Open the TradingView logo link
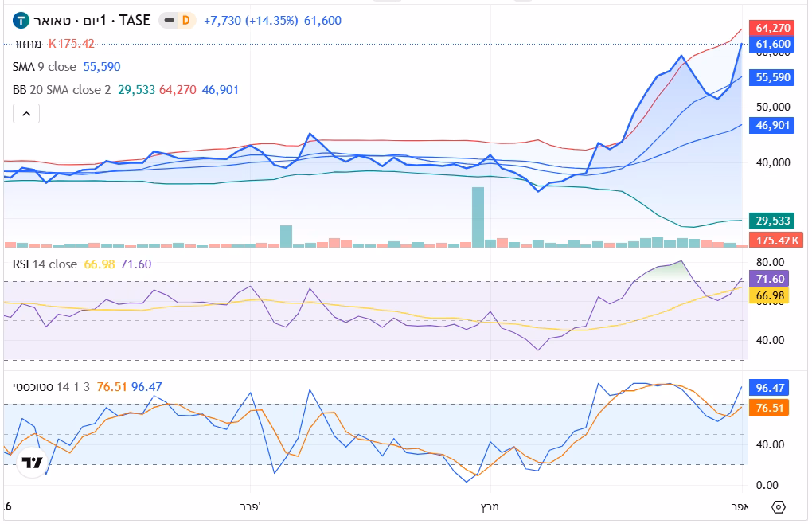The width and height of the screenshot is (812, 524). pos(32,463)
